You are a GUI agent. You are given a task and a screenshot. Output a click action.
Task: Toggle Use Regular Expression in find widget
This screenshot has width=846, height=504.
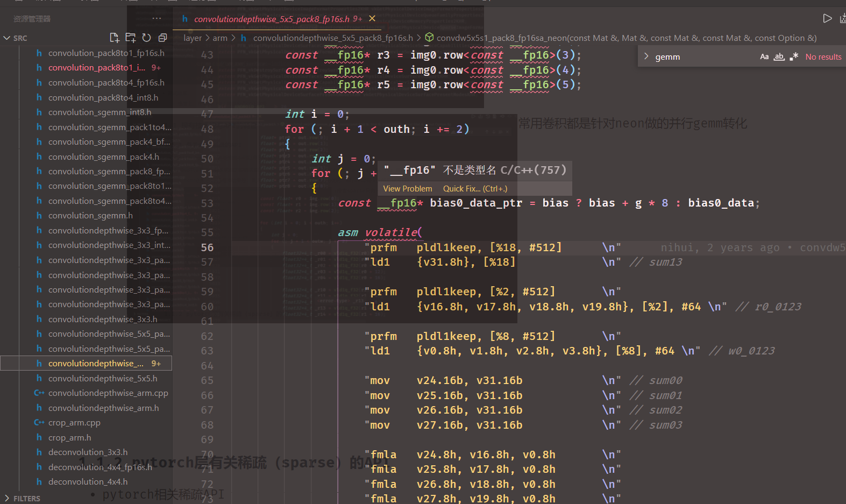[x=794, y=56]
